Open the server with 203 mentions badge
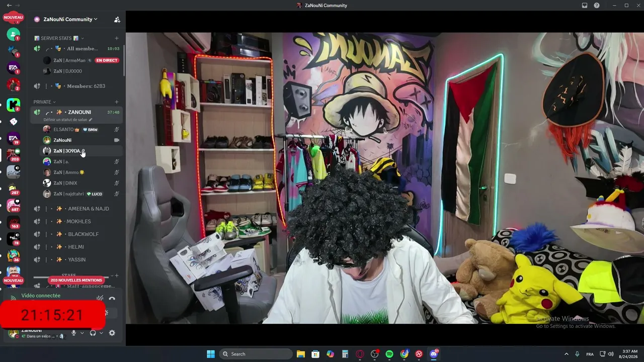This screenshot has height=362, width=644. pyautogui.click(x=14, y=155)
